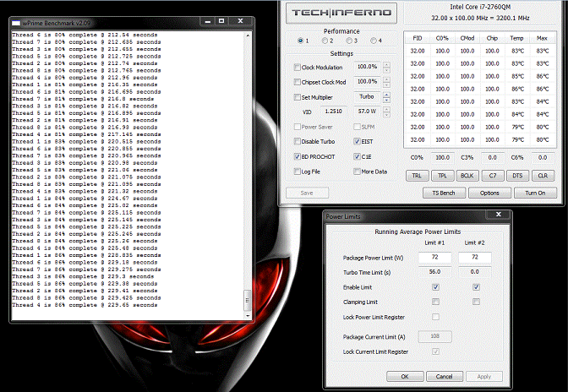Select Performance profile 3 radio button
Image resolution: width=568 pixels, height=392 pixels.
point(349,41)
